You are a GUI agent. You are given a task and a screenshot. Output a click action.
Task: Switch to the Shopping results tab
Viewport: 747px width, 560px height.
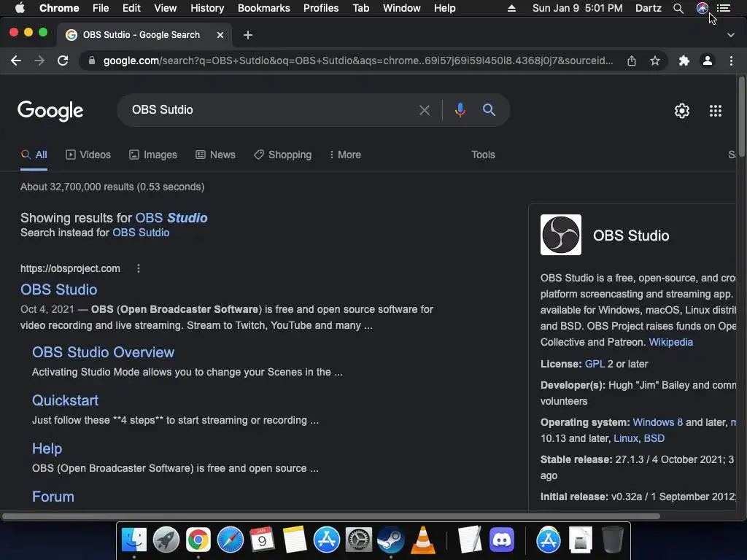[x=282, y=155]
